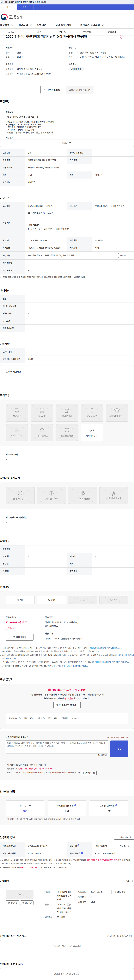Switch to the 기업 tab
This screenshot has height=980, width=134.
pos(25,7)
